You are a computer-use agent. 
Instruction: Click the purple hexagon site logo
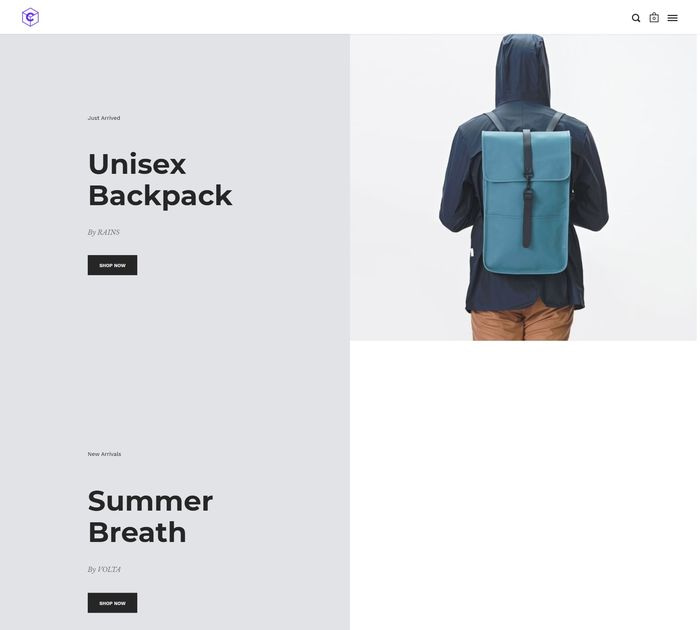pyautogui.click(x=30, y=17)
